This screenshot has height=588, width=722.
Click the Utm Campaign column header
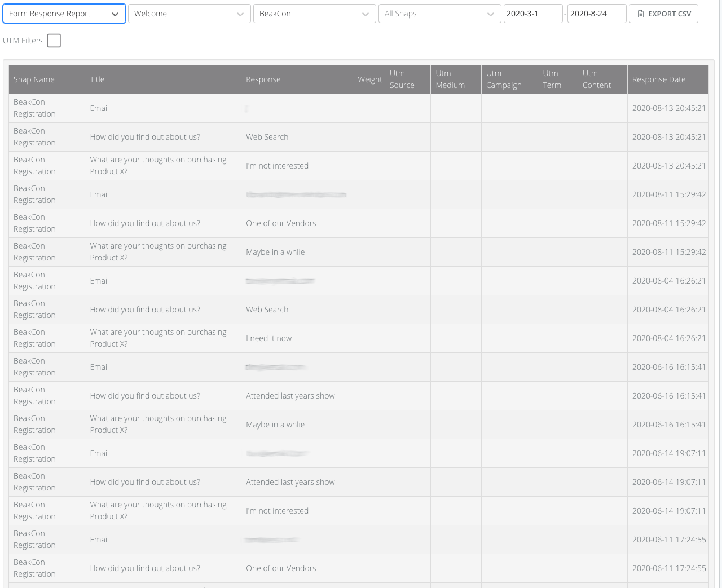pyautogui.click(x=504, y=79)
